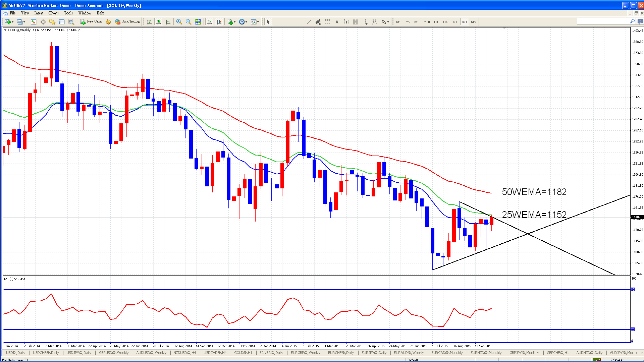Expand the Arrows objects dropdown arrow
644x362 pixels.
(388, 22)
